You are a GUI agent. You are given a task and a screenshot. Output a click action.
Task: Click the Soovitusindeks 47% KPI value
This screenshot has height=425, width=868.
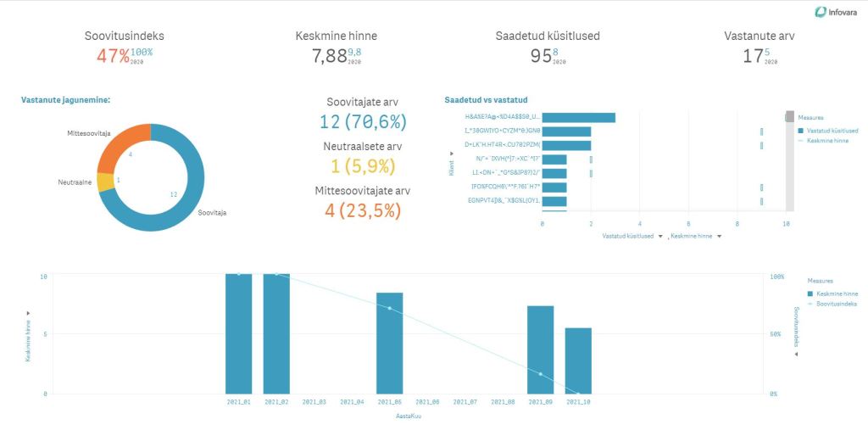[x=113, y=57]
